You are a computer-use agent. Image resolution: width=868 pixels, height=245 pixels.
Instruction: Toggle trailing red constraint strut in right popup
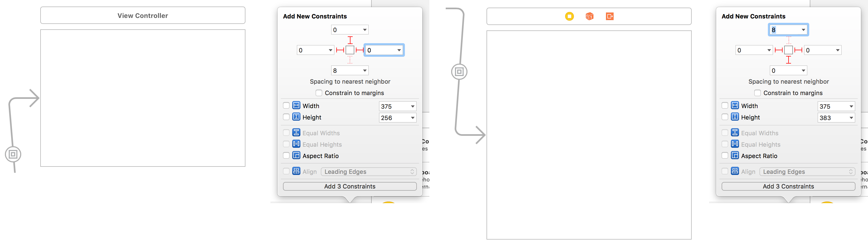click(x=798, y=50)
